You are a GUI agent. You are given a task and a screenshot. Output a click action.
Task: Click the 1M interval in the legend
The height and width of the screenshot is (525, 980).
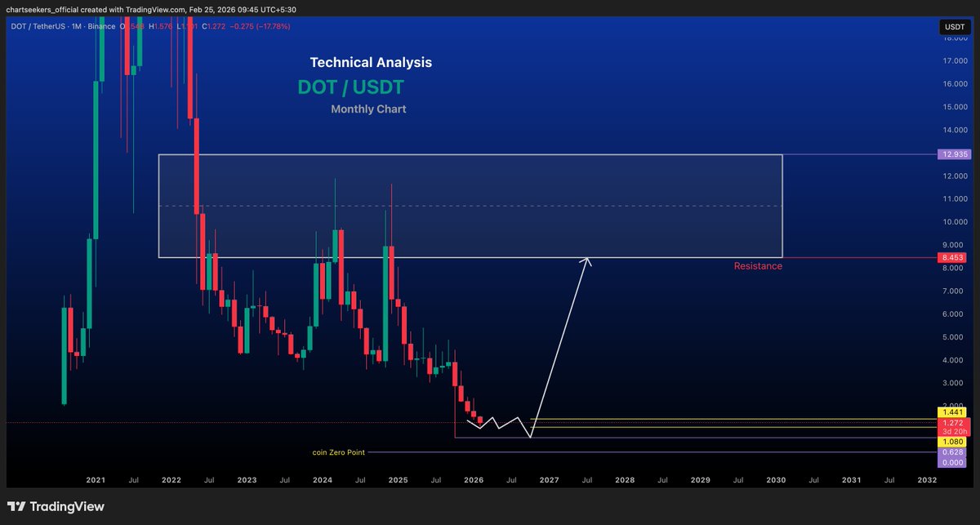pos(75,27)
